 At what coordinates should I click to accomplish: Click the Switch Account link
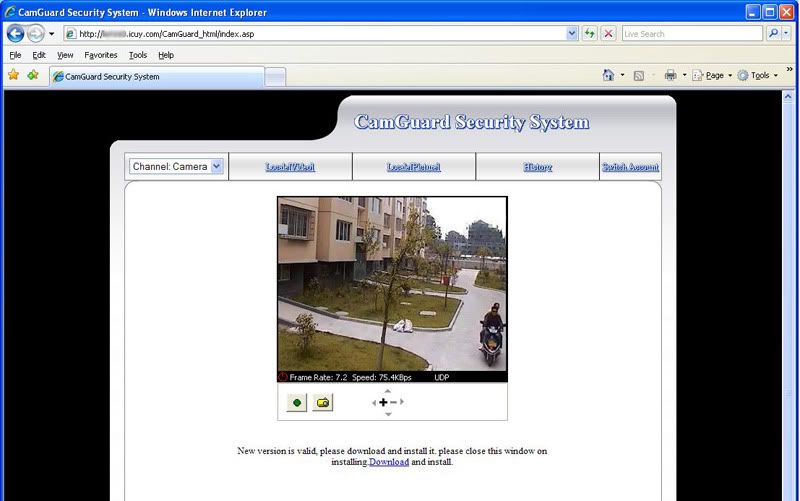(x=630, y=167)
